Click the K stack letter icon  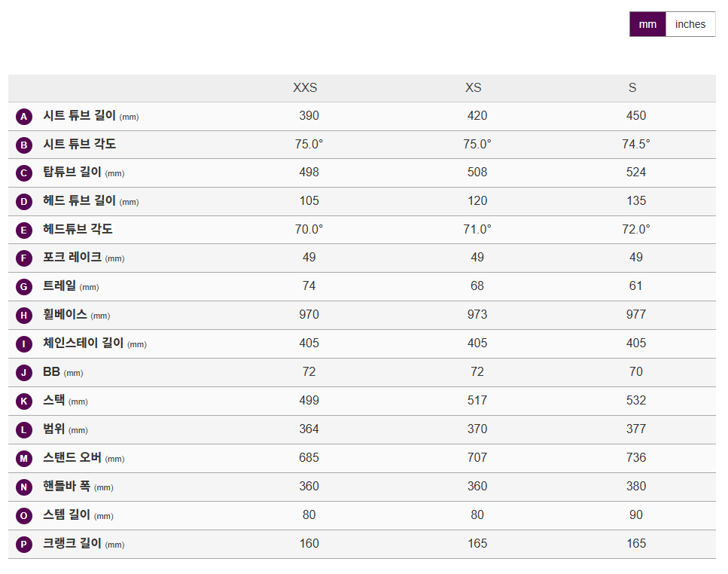coord(24,401)
